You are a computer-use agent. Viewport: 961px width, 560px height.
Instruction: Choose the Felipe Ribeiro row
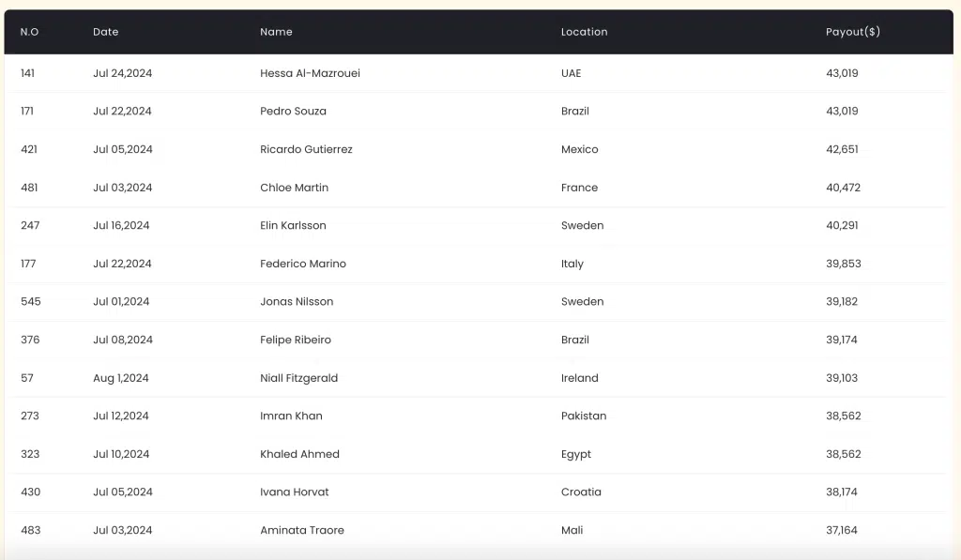(x=296, y=340)
